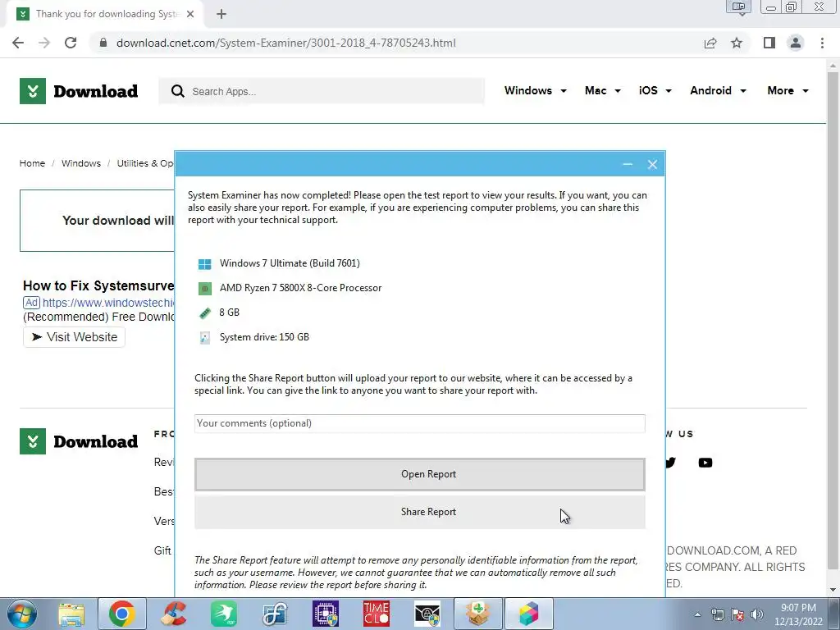Click the Windows logo icon beside Windows 7 Ultimate

pyautogui.click(x=204, y=264)
